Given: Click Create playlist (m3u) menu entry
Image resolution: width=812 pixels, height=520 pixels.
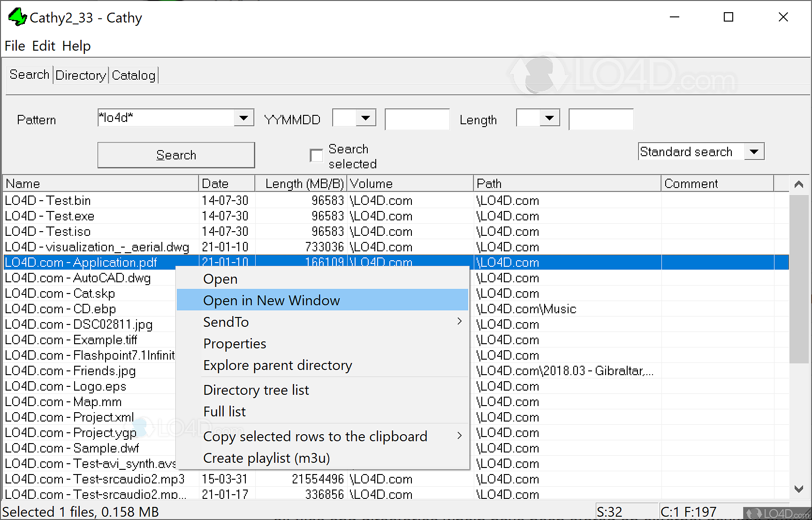Looking at the screenshot, I should (266, 458).
